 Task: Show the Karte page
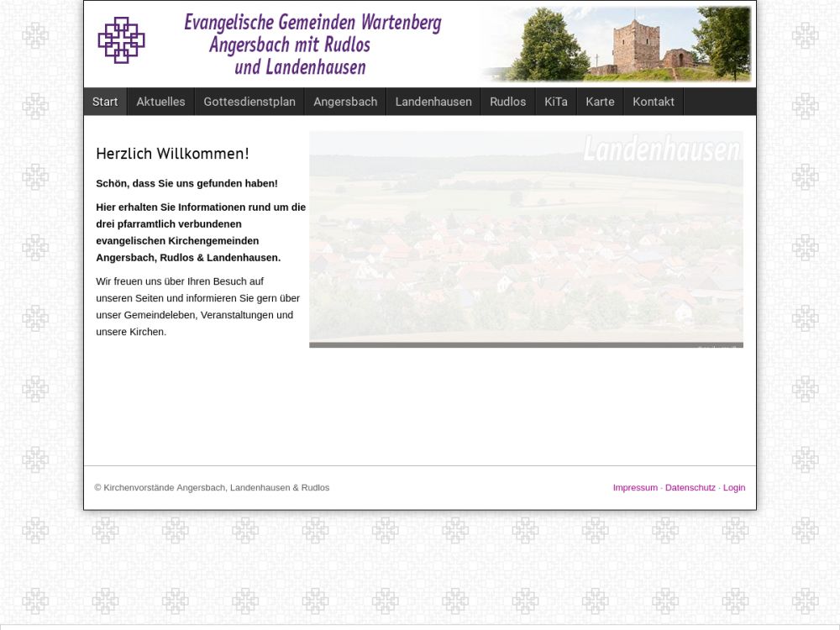pyautogui.click(x=600, y=102)
